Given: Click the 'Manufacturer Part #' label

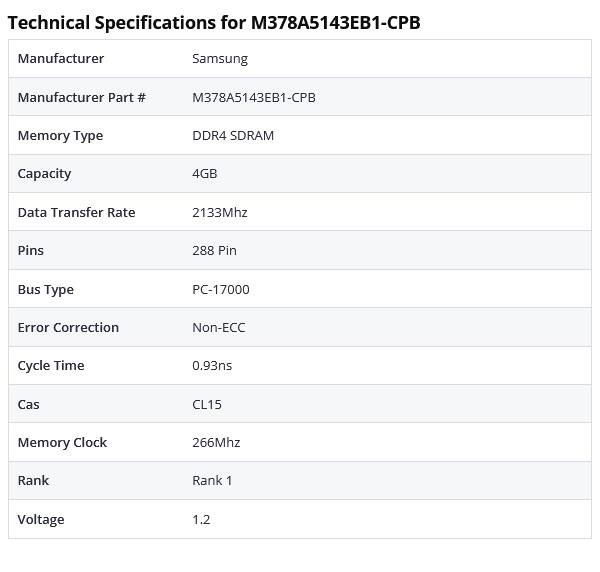Looking at the screenshot, I should click(x=82, y=97).
